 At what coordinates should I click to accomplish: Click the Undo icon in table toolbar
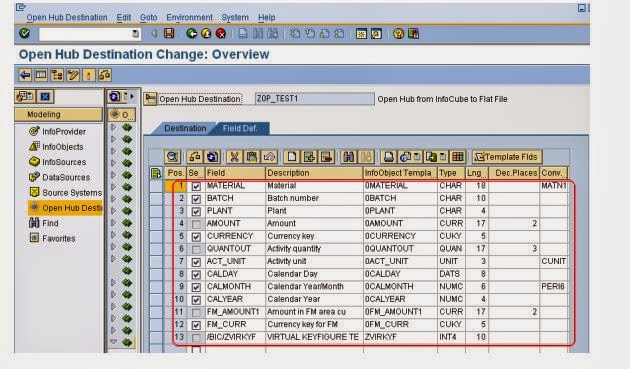coord(269,157)
